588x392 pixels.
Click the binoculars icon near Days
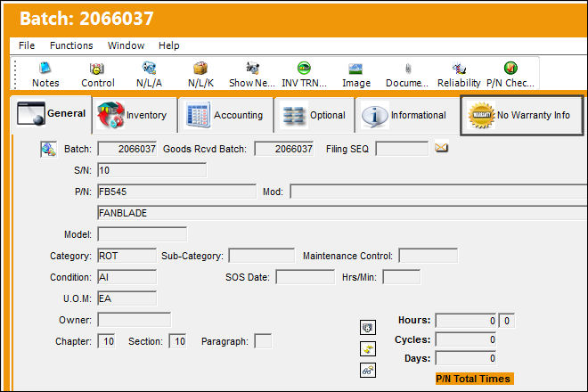367,371
